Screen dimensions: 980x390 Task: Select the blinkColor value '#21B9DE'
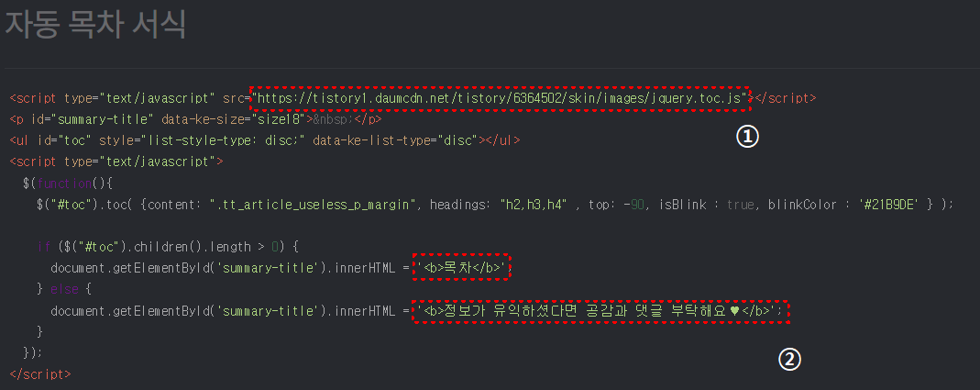click(890, 204)
